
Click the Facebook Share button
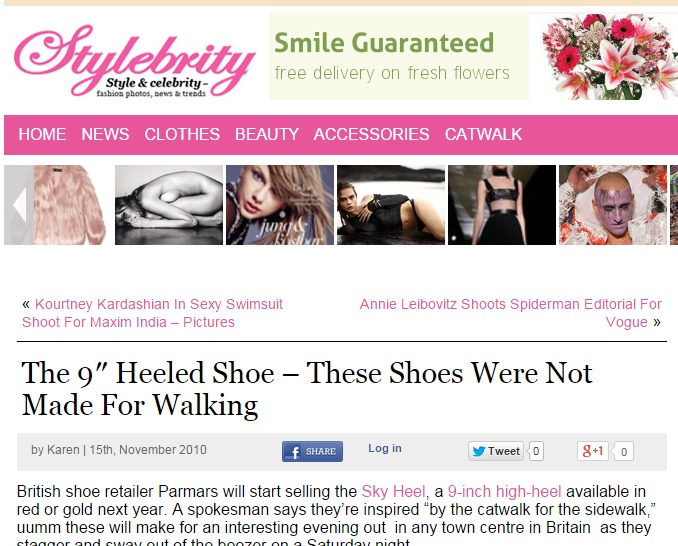[312, 451]
